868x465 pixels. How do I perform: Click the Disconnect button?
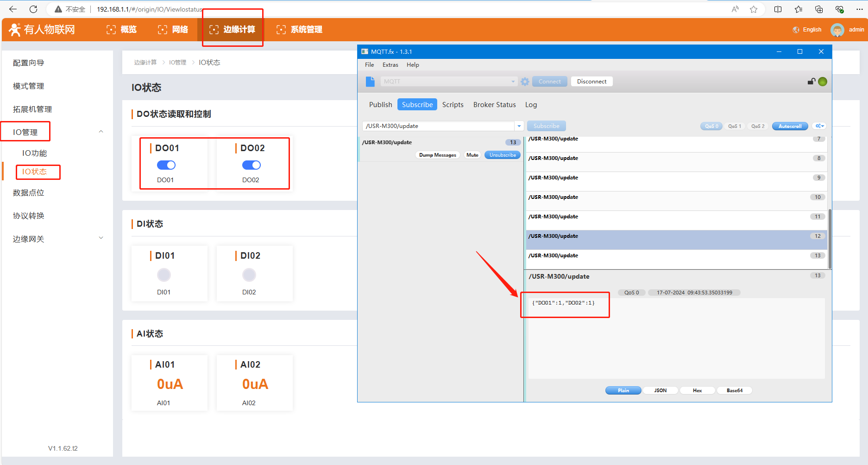tap(591, 82)
